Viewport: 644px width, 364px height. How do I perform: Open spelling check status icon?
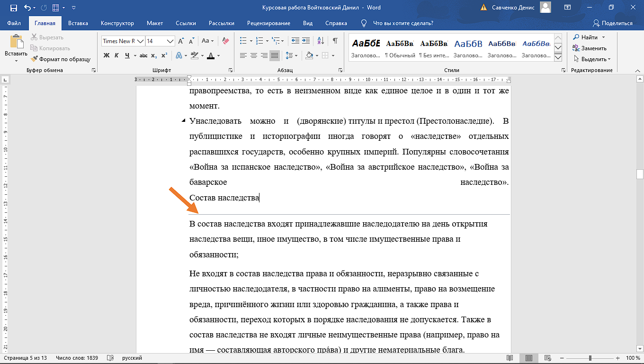[110, 358]
